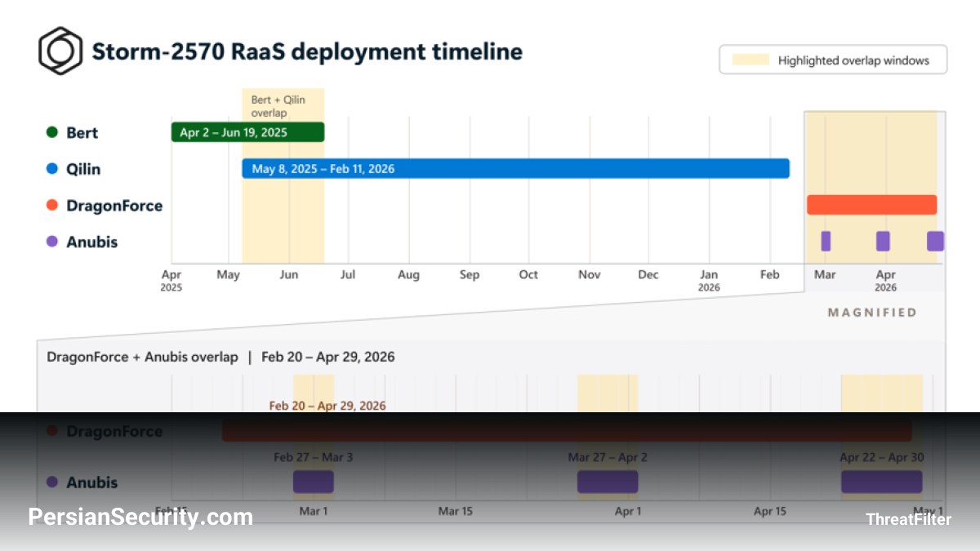Click the yellow overlap-window legend swatch

point(751,60)
